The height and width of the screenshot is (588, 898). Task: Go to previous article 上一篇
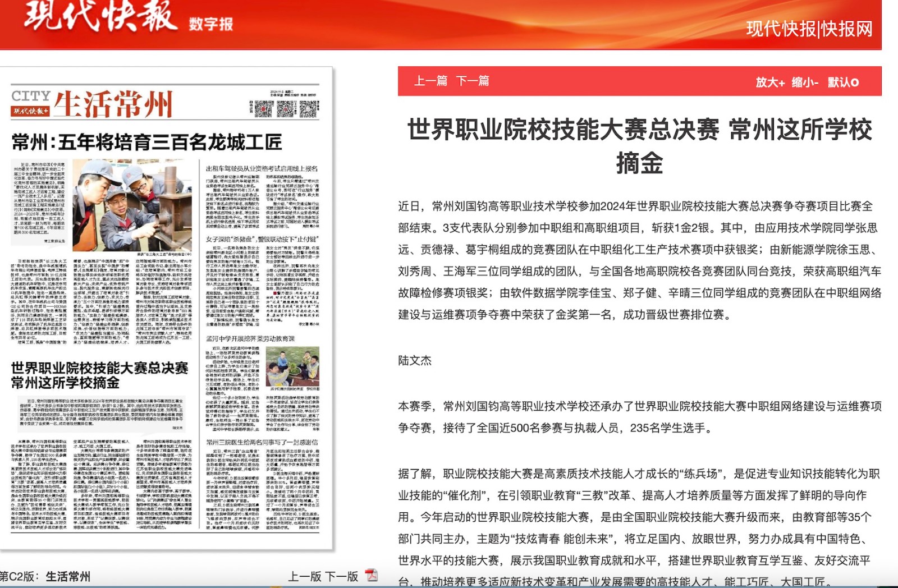pyautogui.click(x=430, y=81)
